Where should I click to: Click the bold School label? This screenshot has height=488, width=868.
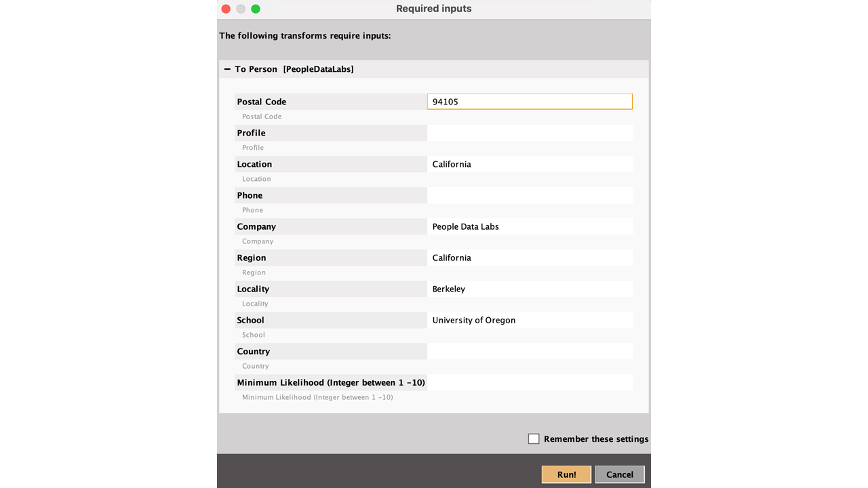(250, 320)
